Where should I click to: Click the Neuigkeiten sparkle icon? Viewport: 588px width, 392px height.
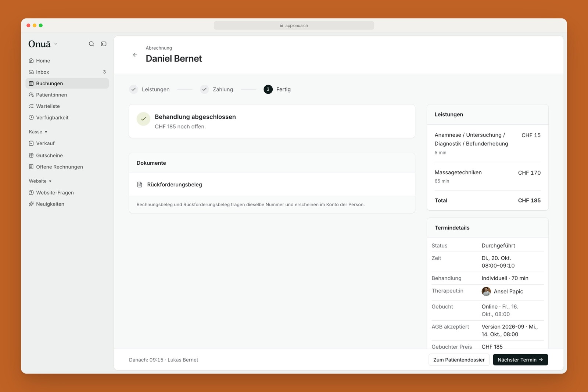click(31, 204)
